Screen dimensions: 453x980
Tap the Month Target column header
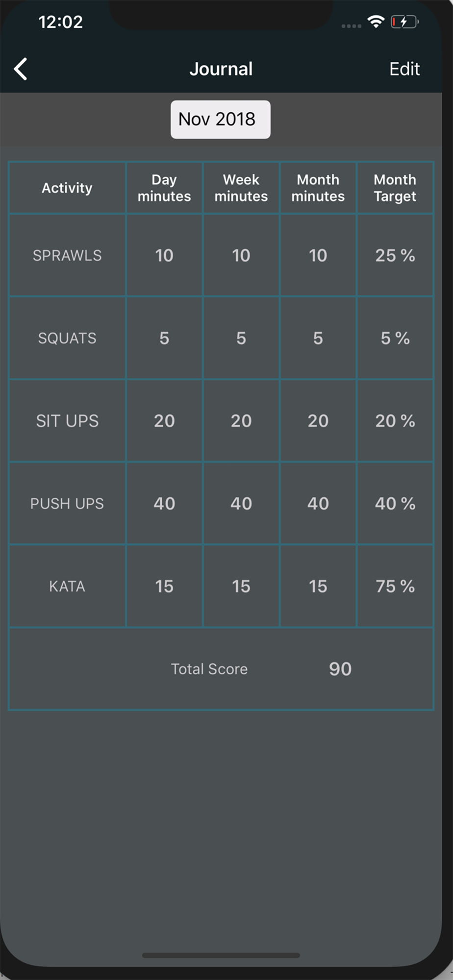click(x=395, y=188)
